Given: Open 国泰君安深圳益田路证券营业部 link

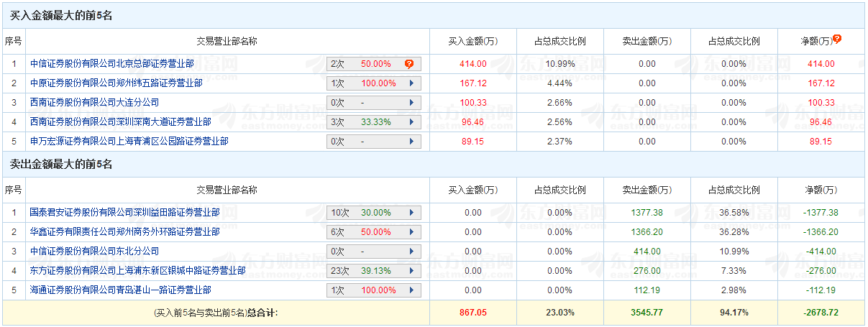Looking at the screenshot, I should click(x=124, y=213).
